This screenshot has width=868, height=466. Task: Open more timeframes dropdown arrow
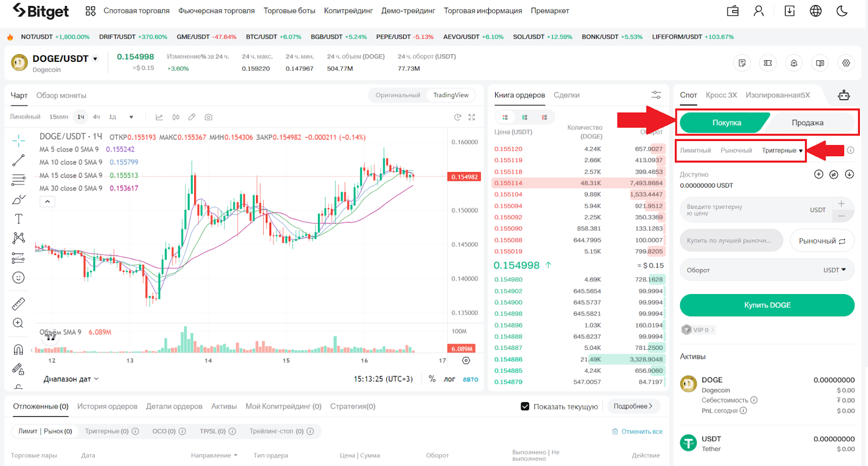pos(131,117)
